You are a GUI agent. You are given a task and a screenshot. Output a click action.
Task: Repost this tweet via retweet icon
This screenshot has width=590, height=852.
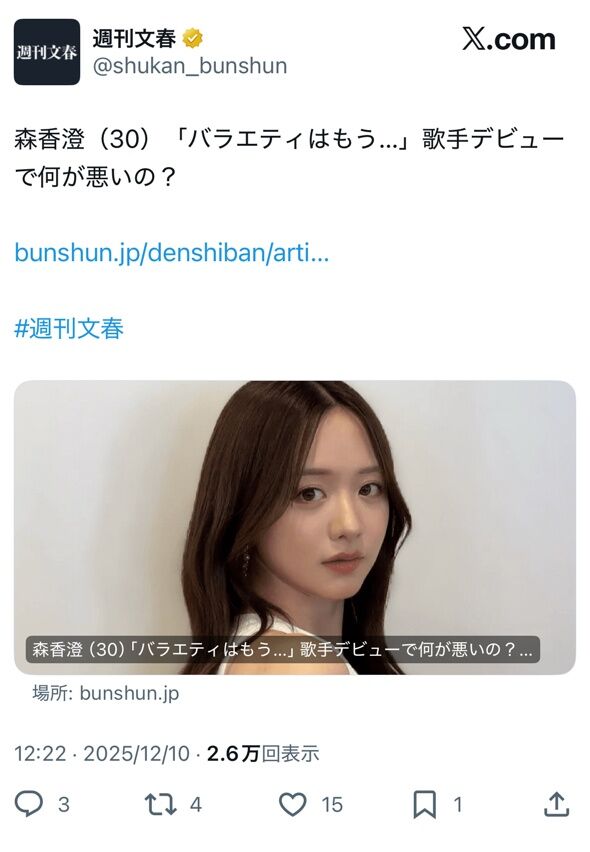tap(160, 804)
